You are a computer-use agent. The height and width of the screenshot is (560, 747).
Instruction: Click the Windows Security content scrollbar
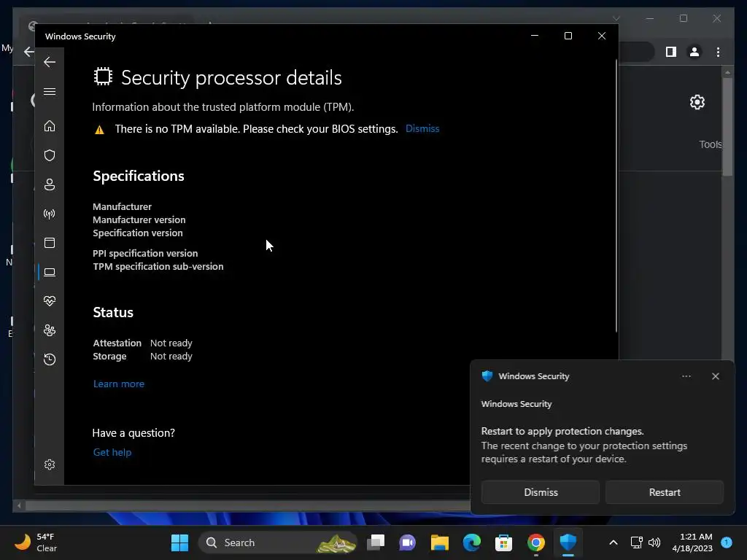point(616,195)
